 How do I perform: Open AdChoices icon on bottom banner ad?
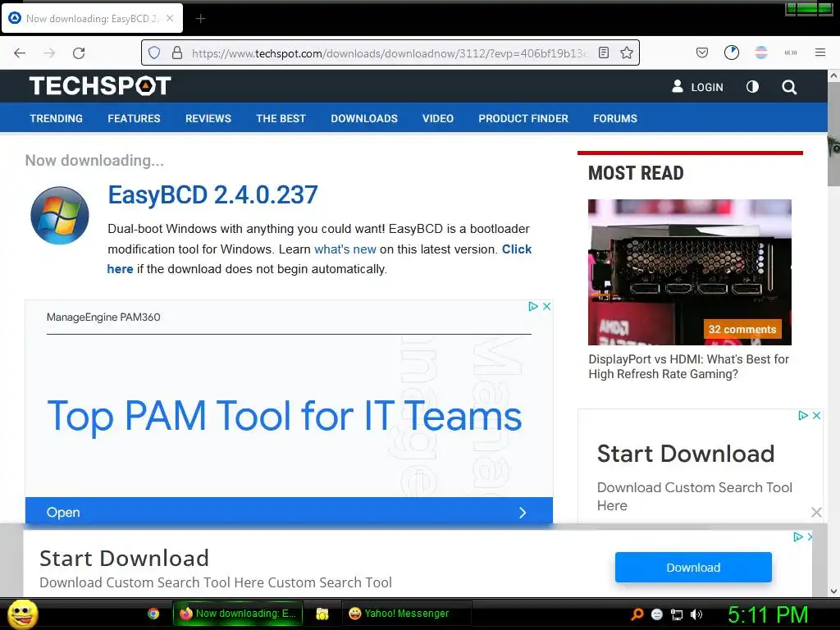[798, 536]
